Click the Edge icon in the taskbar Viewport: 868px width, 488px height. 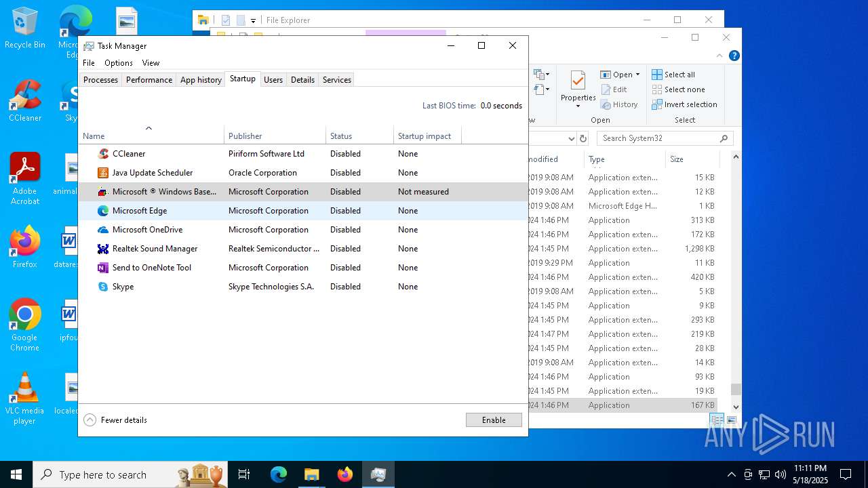click(279, 474)
